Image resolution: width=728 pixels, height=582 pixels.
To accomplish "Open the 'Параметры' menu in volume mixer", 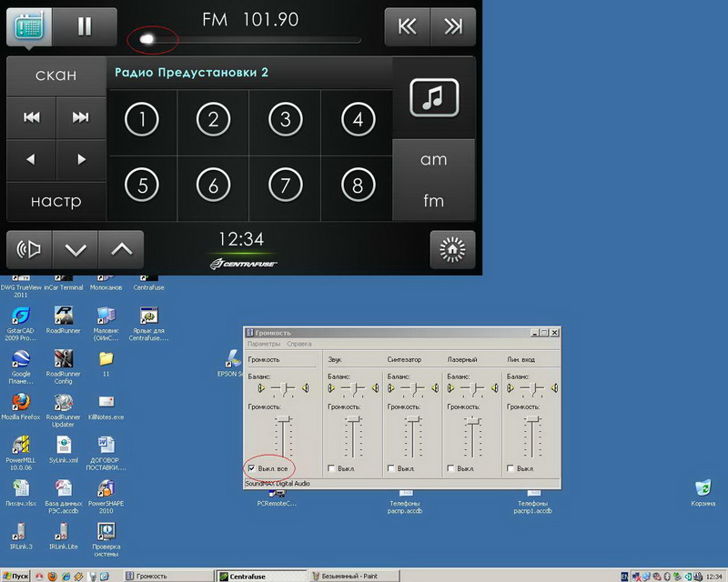I will [x=264, y=344].
